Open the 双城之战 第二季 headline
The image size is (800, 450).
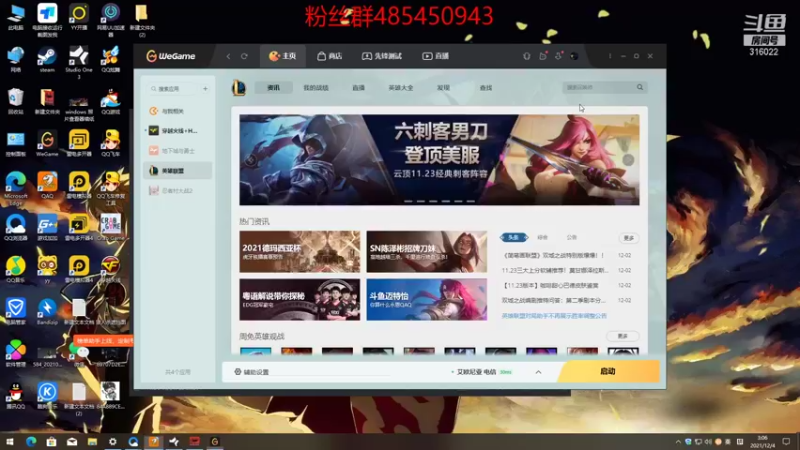pos(554,301)
